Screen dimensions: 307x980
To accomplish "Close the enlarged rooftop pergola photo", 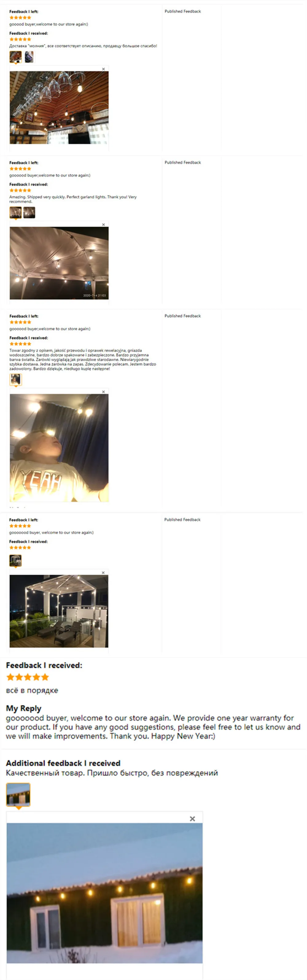I will click(103, 572).
